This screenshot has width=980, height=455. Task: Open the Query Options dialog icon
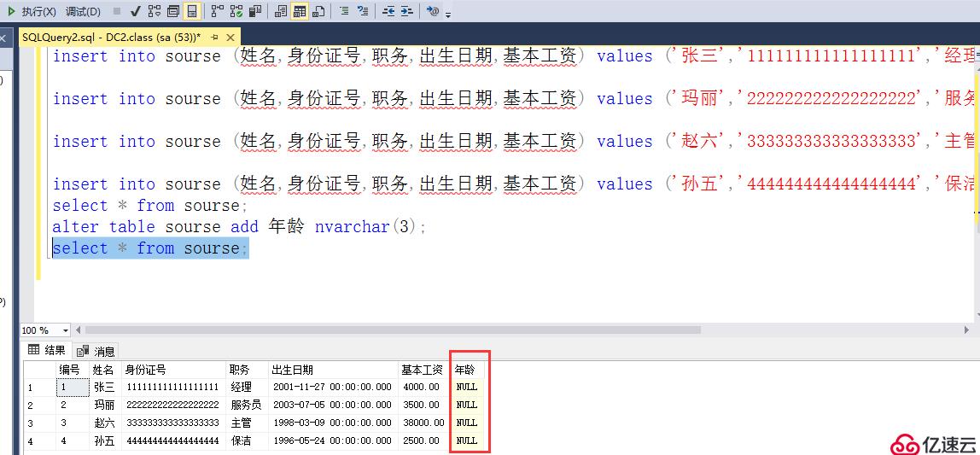tap(173, 11)
